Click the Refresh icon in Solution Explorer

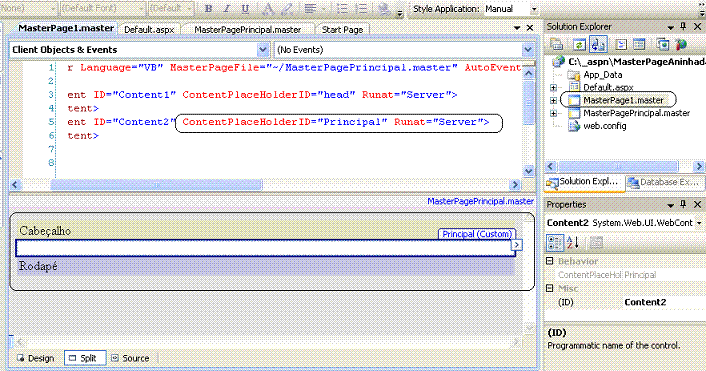[x=579, y=44]
